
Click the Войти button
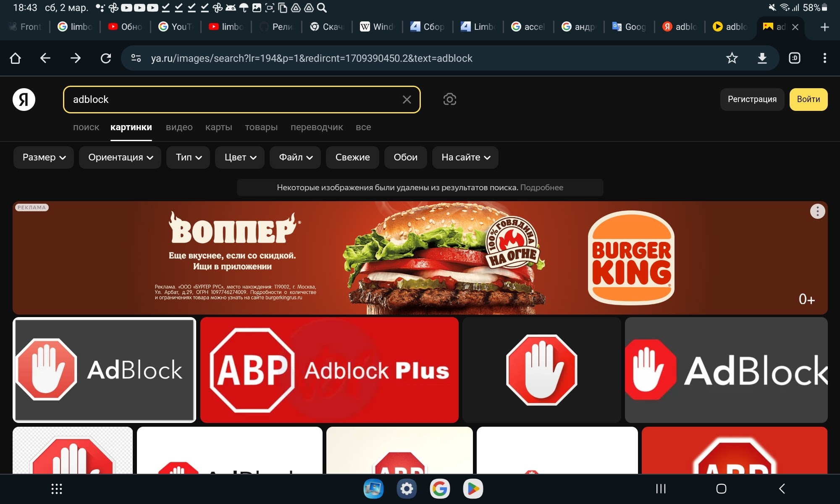click(808, 100)
